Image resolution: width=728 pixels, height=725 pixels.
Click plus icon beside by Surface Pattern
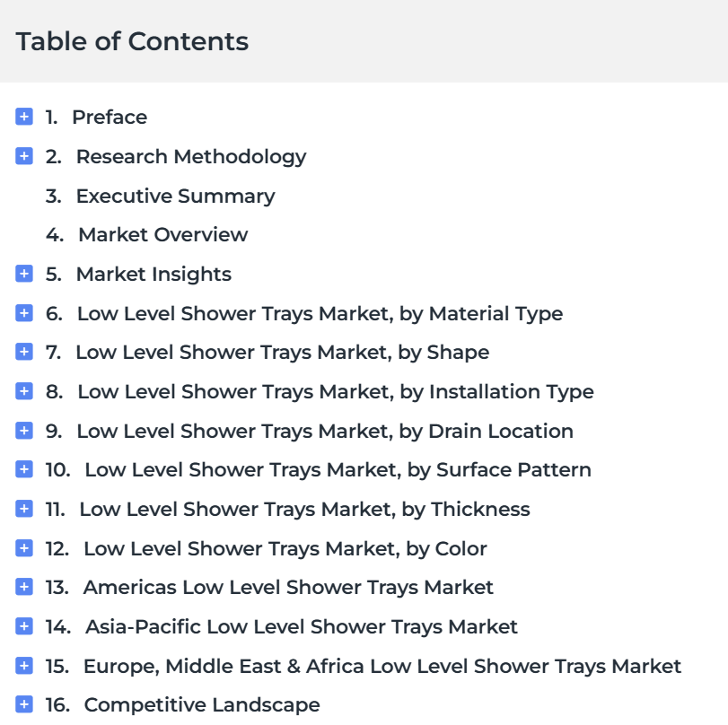pos(24,468)
